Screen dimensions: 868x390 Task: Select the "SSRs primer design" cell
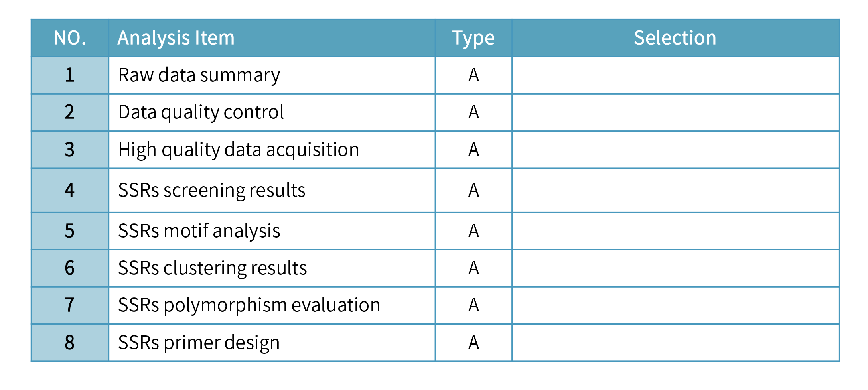click(199, 343)
